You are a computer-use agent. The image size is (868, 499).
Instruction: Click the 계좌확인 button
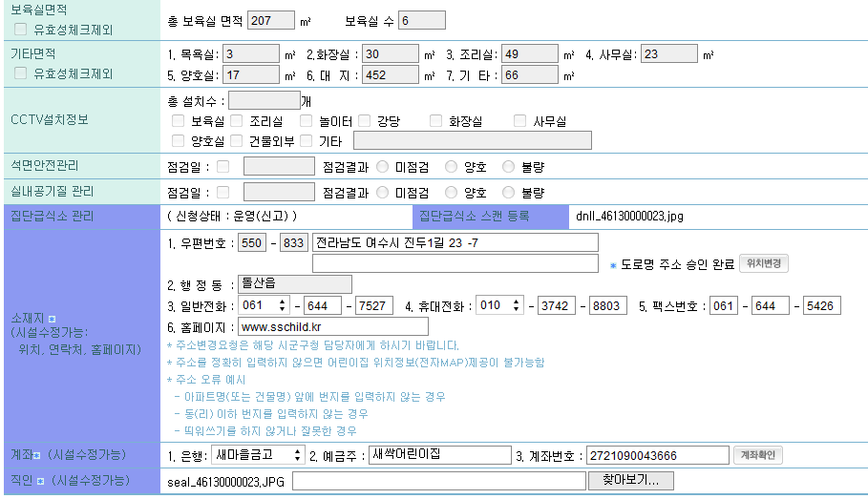758,455
